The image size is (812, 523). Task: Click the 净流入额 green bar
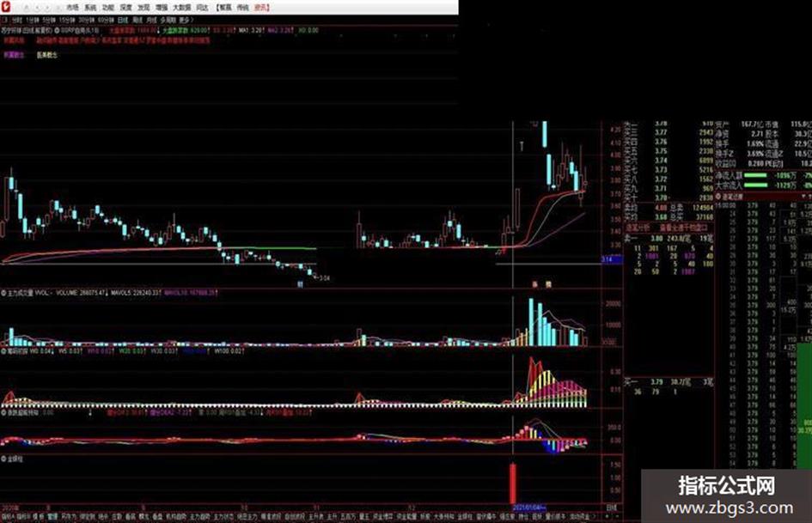click(755, 175)
